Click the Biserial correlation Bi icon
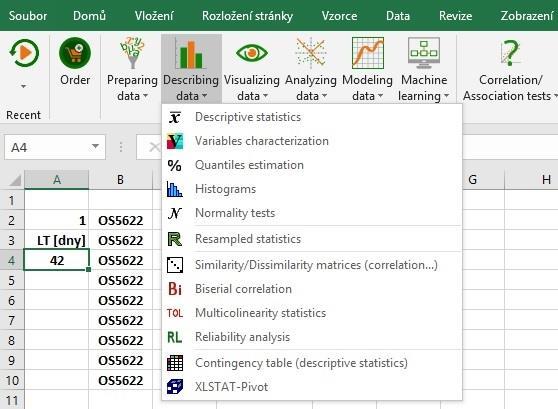 click(175, 289)
